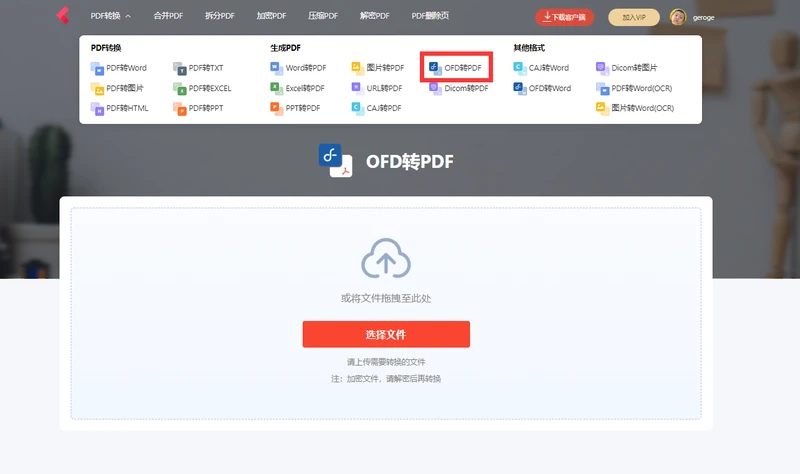Click the PDF转Word icon
Viewport: 800px width, 474px height.
97,68
